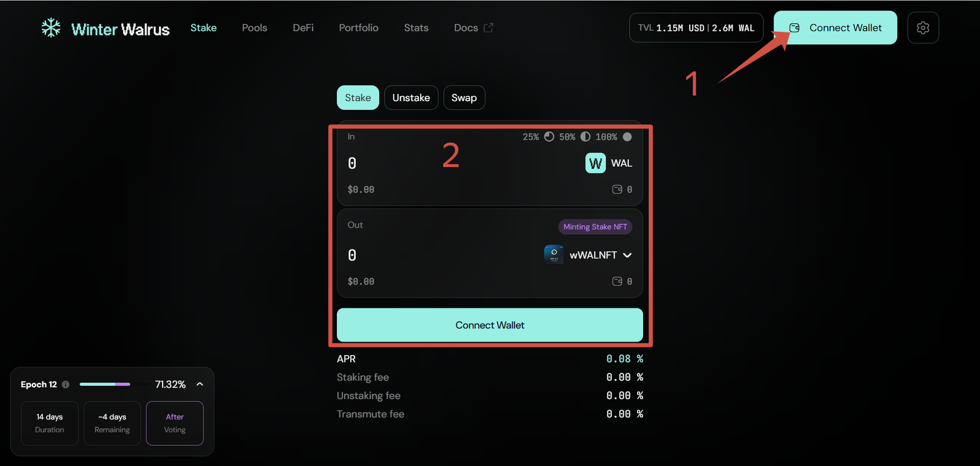Click Connect Wallet in top header
Screen dimensions: 980x466
[835, 28]
